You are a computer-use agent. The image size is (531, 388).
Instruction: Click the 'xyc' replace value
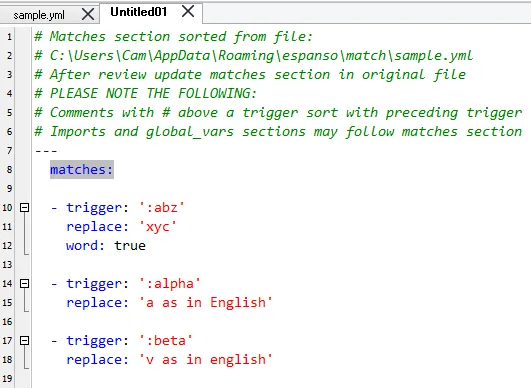point(158,226)
